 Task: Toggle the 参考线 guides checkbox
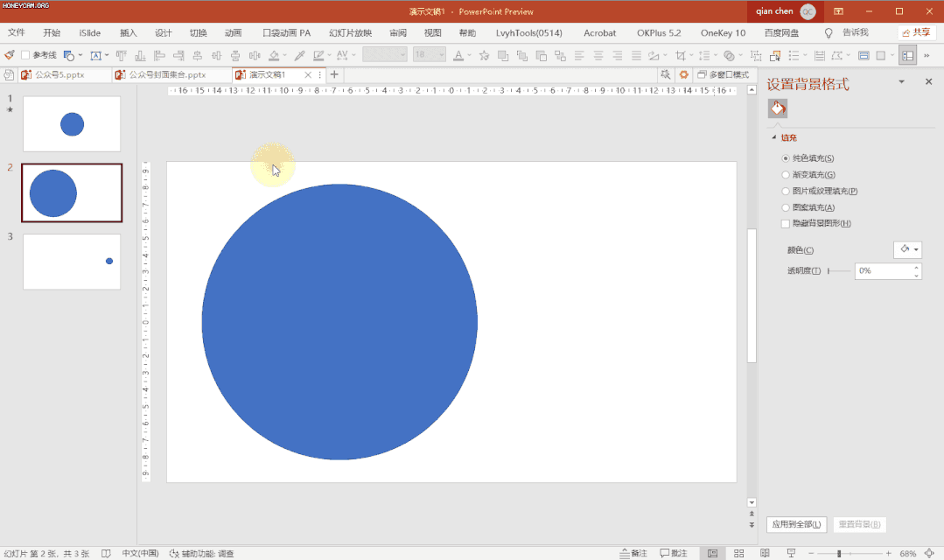(25, 55)
